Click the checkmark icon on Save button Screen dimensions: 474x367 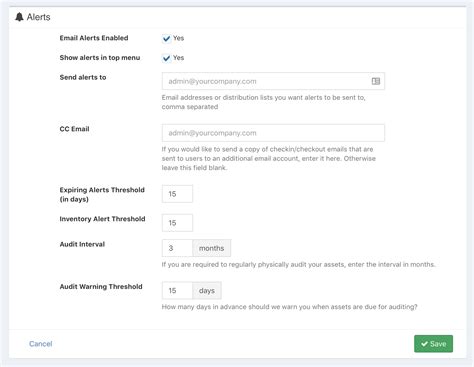coord(424,344)
